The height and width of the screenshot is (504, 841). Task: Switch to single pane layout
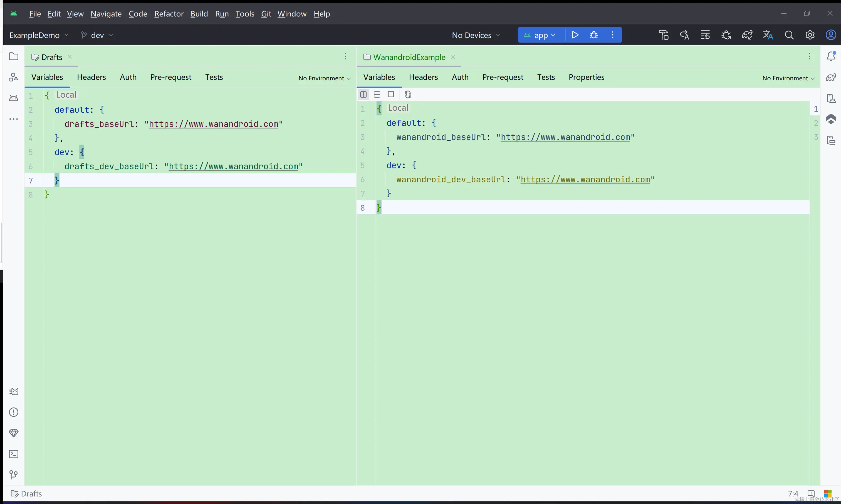[391, 95]
